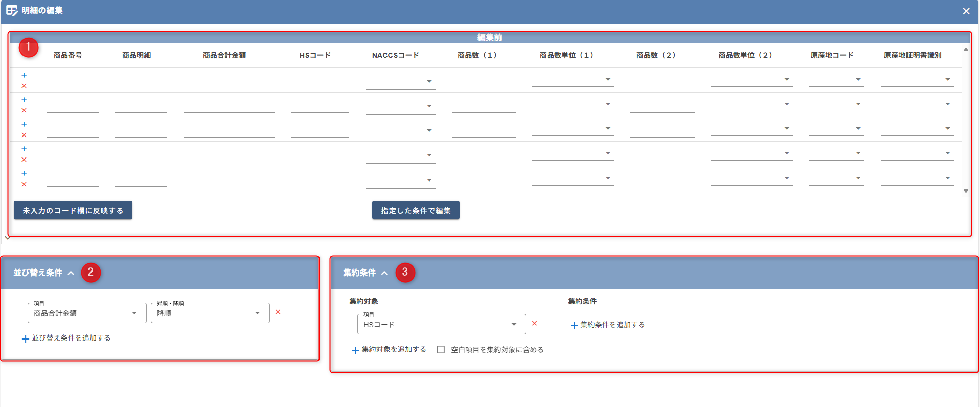Delete the first detail row with its red X
Screen dimensions: 980x407
24,86
